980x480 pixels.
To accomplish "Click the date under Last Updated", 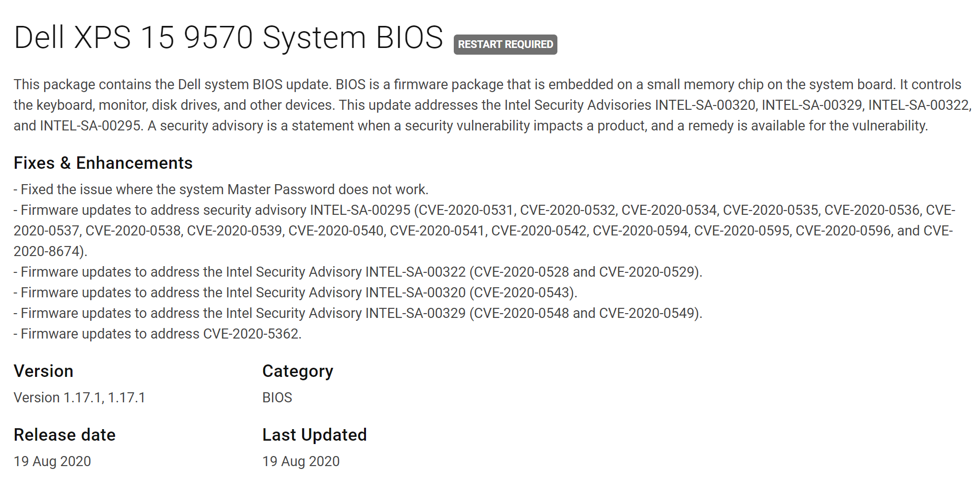I will tap(301, 461).
